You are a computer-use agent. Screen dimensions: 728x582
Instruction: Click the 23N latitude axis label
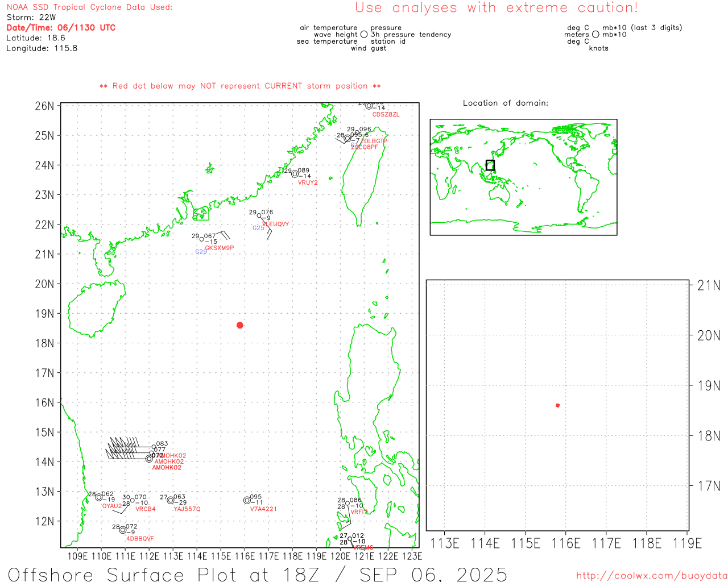(x=44, y=195)
